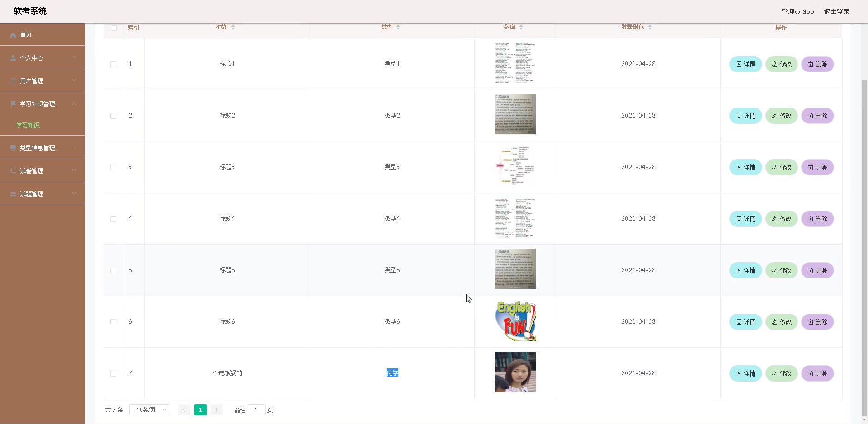Open 详情 for the 标题1 entry
This screenshot has height=424, width=868.
pos(745,64)
